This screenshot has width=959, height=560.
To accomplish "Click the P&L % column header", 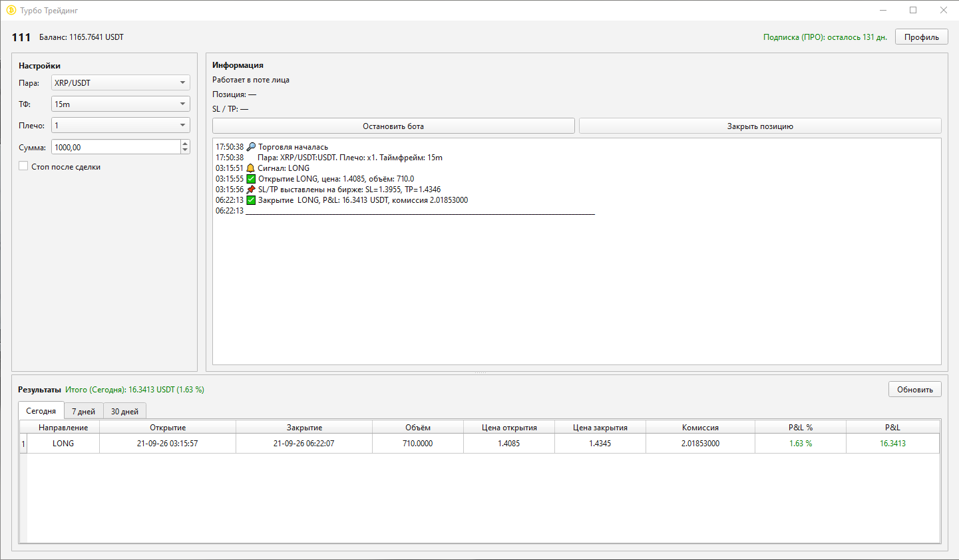I will point(801,427).
